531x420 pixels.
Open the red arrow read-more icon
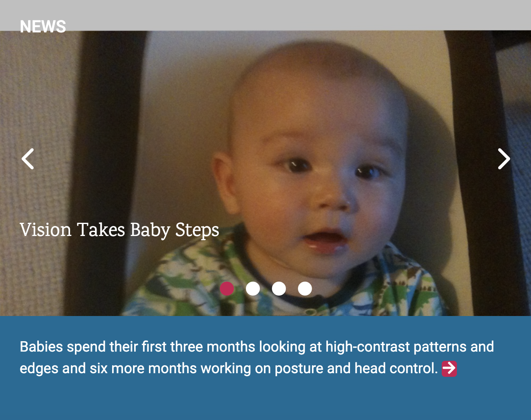449,368
